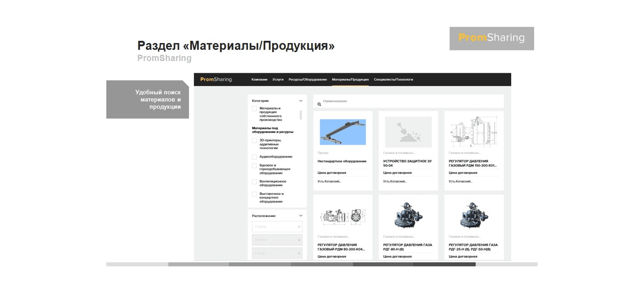Open РЕГУЛЯТОР ДАВЛЕНИЯ ГАЗОВЫЙ РДМ 150-300 link
Viewport: 644px width, 291px height.
pyautogui.click(x=472, y=163)
